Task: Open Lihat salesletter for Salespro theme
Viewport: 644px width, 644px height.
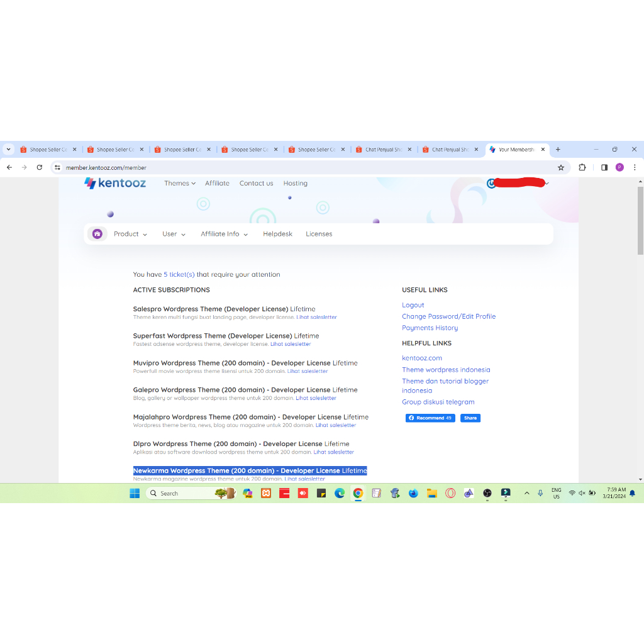Action: 317,317
